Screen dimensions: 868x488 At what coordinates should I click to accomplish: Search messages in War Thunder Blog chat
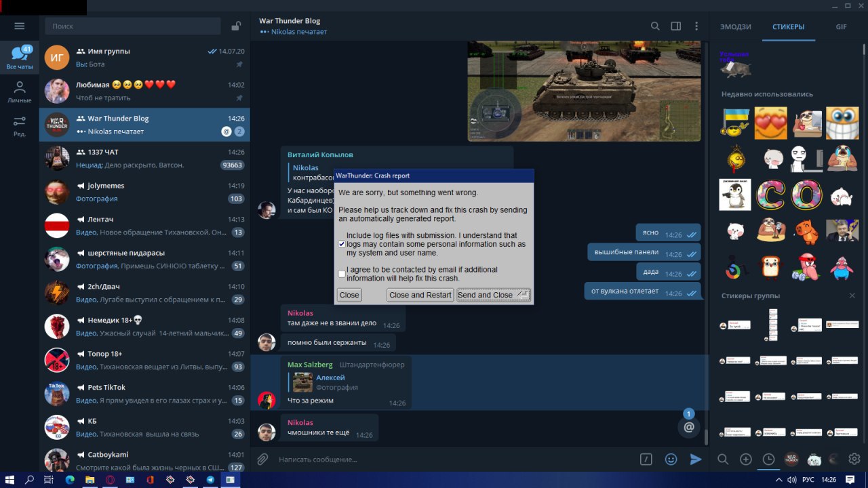point(655,26)
